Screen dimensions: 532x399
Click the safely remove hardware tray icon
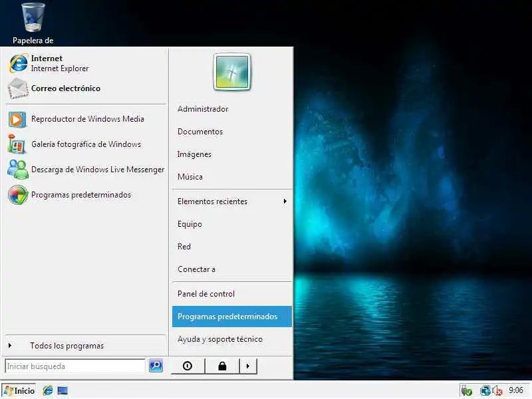pyautogui.click(x=467, y=391)
